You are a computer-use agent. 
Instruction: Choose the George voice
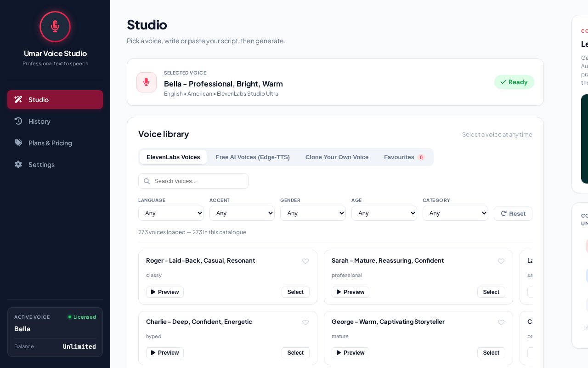click(x=491, y=353)
